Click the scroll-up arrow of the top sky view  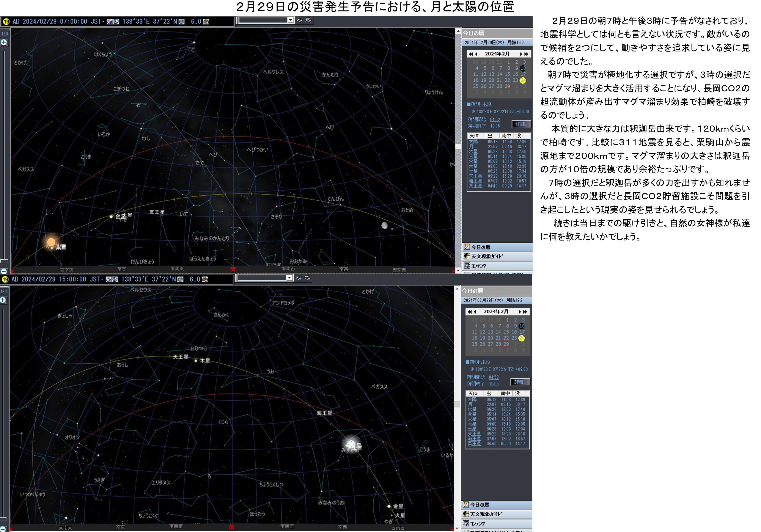pos(458,31)
